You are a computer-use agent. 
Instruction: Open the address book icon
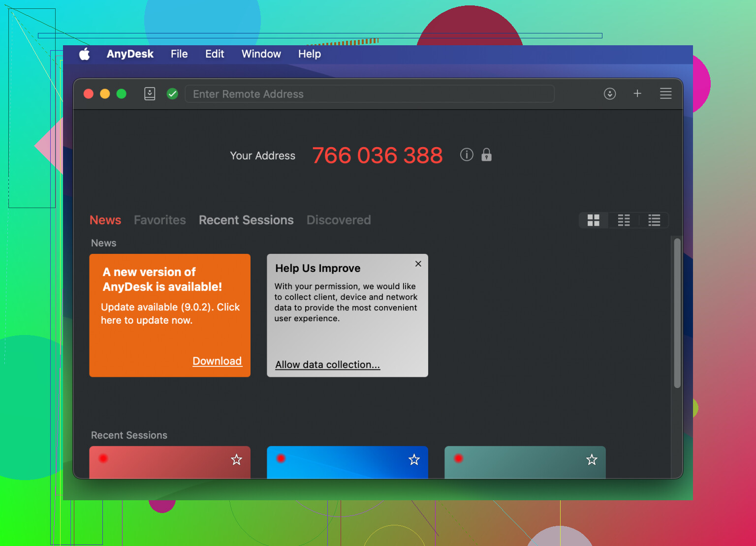(x=150, y=93)
